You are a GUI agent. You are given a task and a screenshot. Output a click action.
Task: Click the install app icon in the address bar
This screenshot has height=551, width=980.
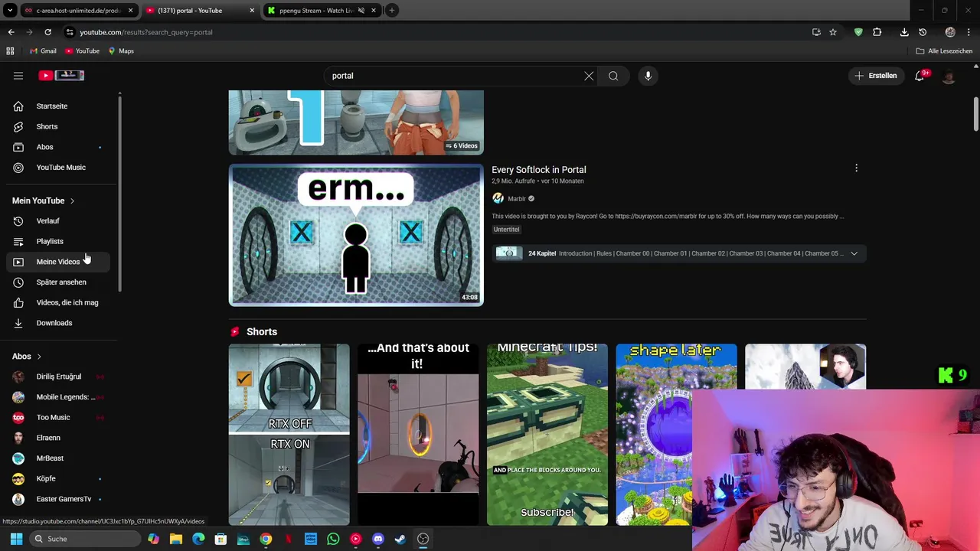pyautogui.click(x=816, y=32)
